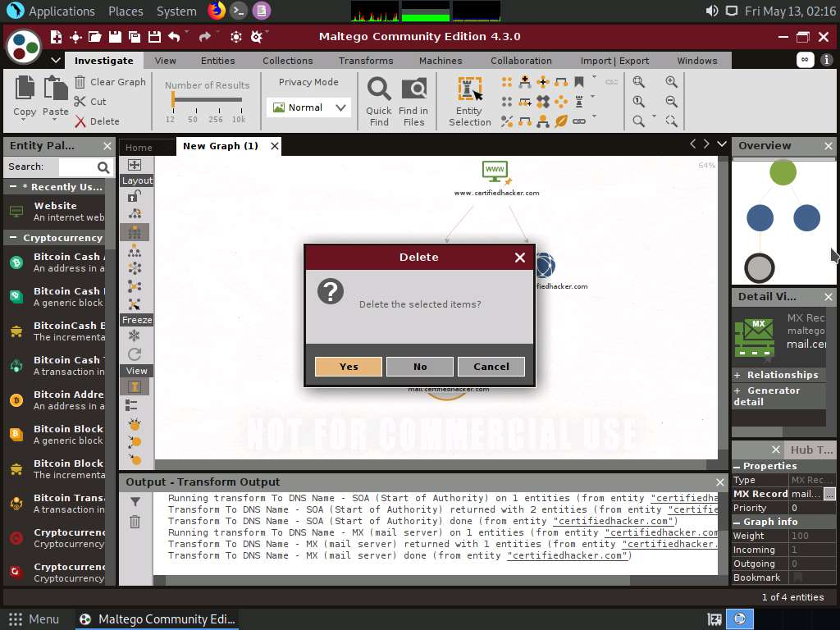This screenshot has height=630, width=840.
Task: Select the highlighted block layout mode
Action: click(135, 232)
